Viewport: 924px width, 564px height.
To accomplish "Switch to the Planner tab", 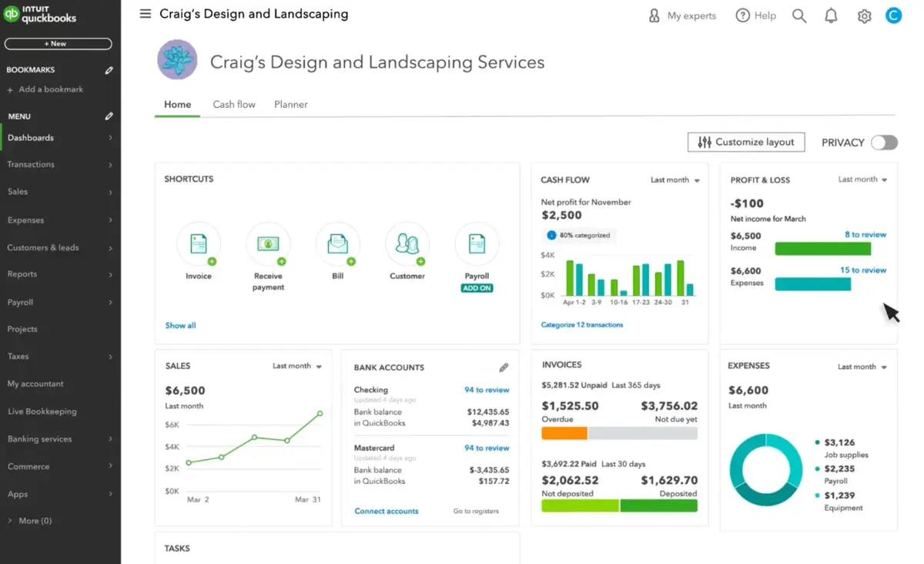I will coord(291,104).
